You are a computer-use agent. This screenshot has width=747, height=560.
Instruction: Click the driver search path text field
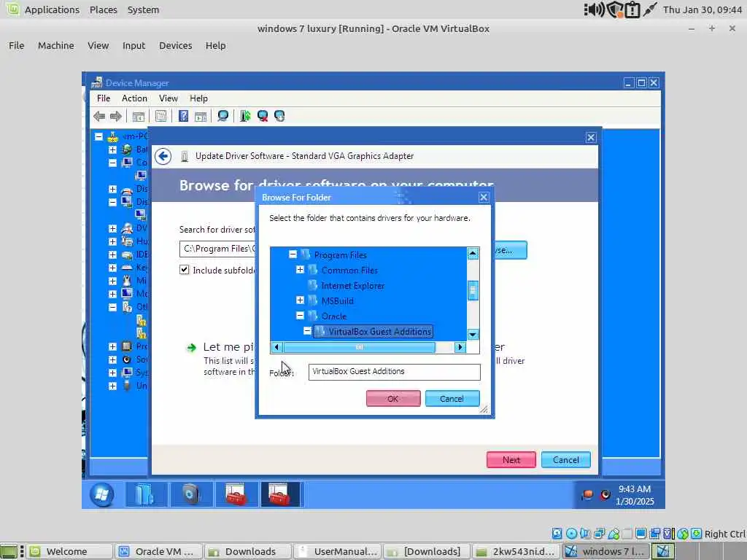(x=217, y=249)
